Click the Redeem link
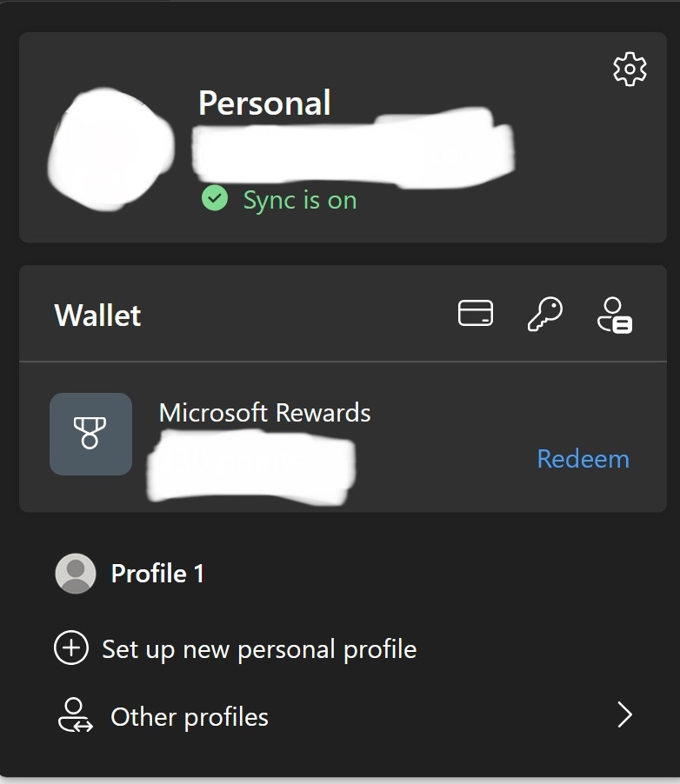The image size is (680, 784). [x=583, y=459]
